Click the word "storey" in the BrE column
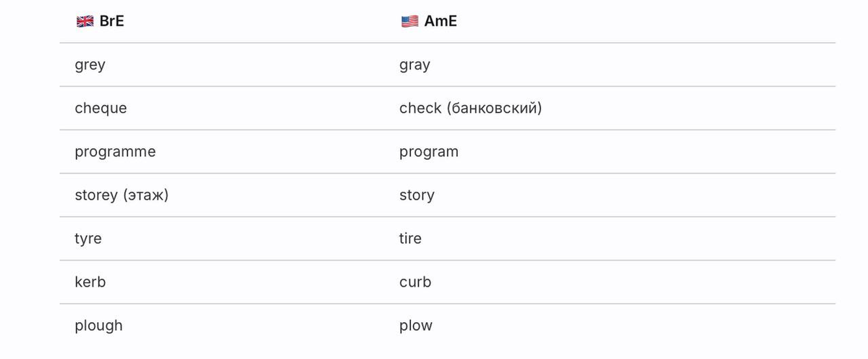Image resolution: width=868 pixels, height=359 pixels. point(96,195)
